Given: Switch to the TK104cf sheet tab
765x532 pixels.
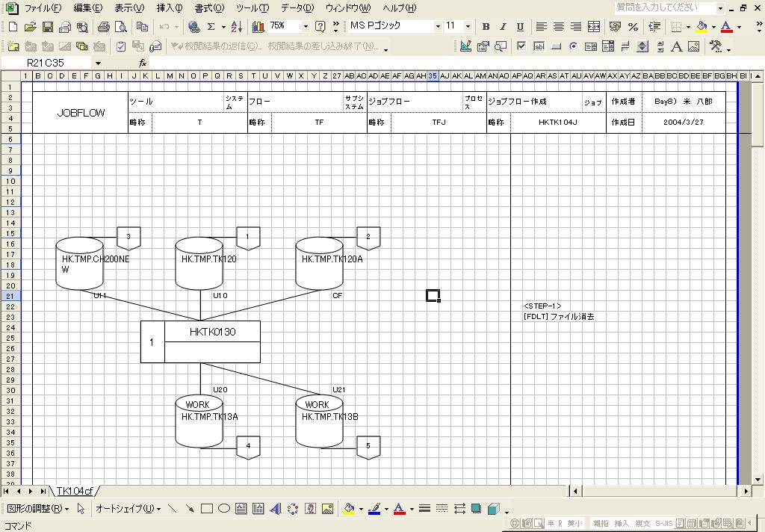Looking at the screenshot, I should tap(75, 491).
